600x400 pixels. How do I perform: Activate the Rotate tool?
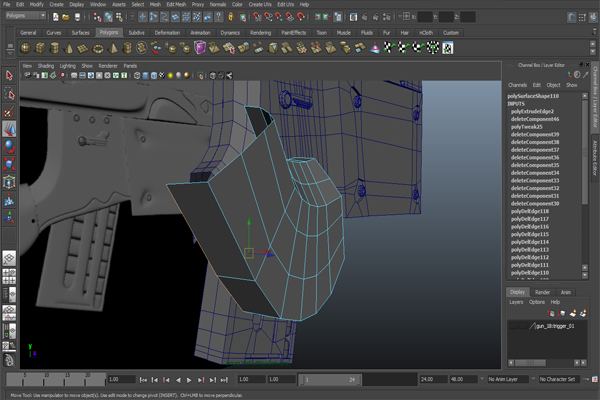9,147
